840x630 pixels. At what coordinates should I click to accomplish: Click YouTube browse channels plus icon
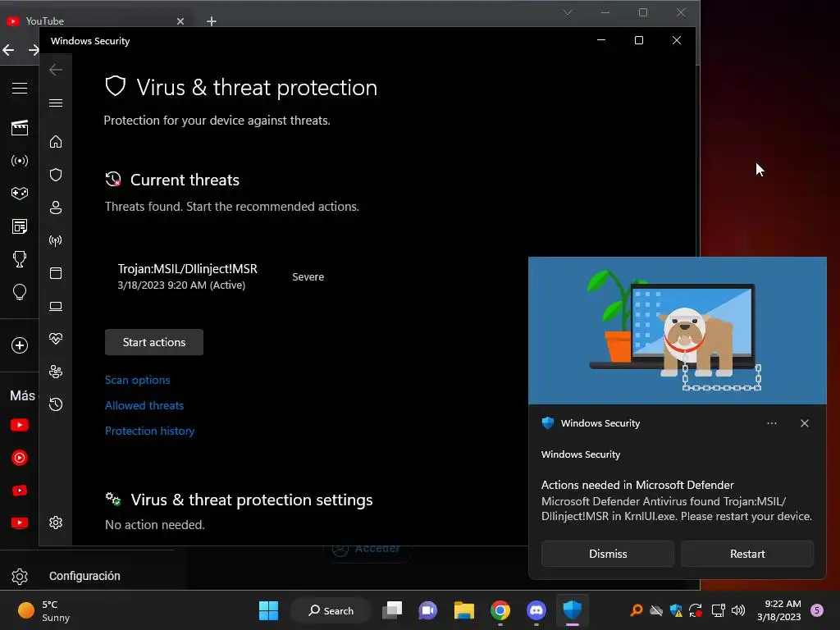pyautogui.click(x=20, y=345)
